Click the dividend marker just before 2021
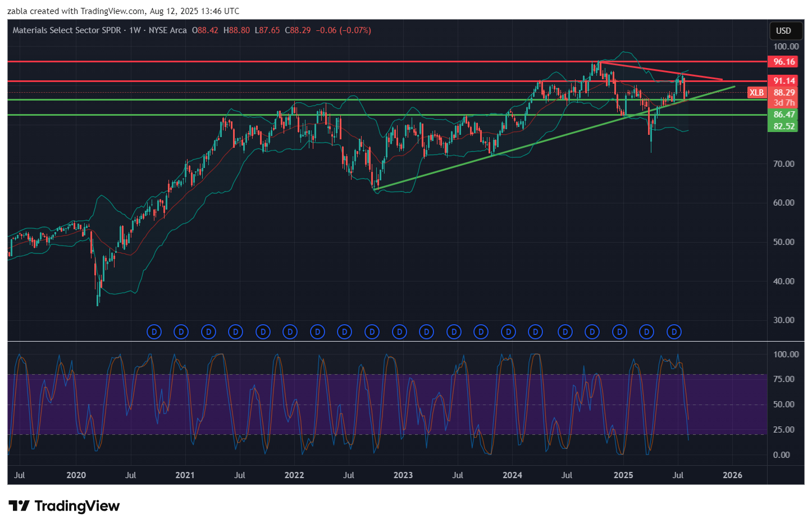 click(x=181, y=332)
